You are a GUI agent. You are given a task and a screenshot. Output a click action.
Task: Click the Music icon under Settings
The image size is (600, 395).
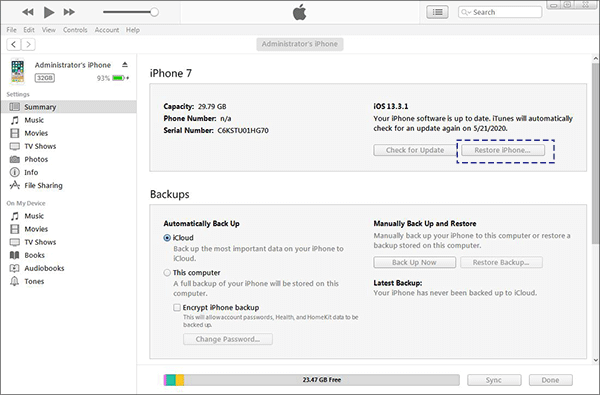[x=15, y=120]
